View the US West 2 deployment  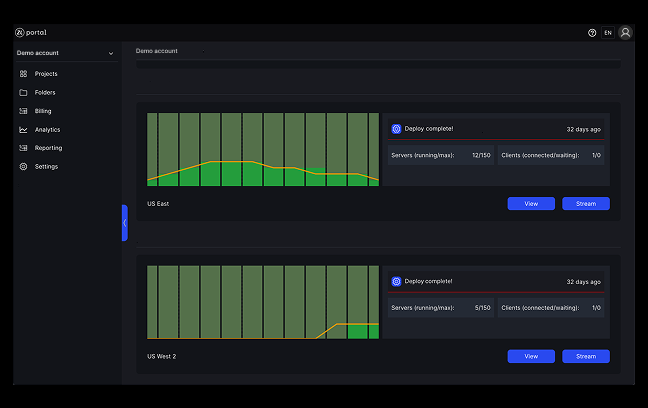(531, 356)
